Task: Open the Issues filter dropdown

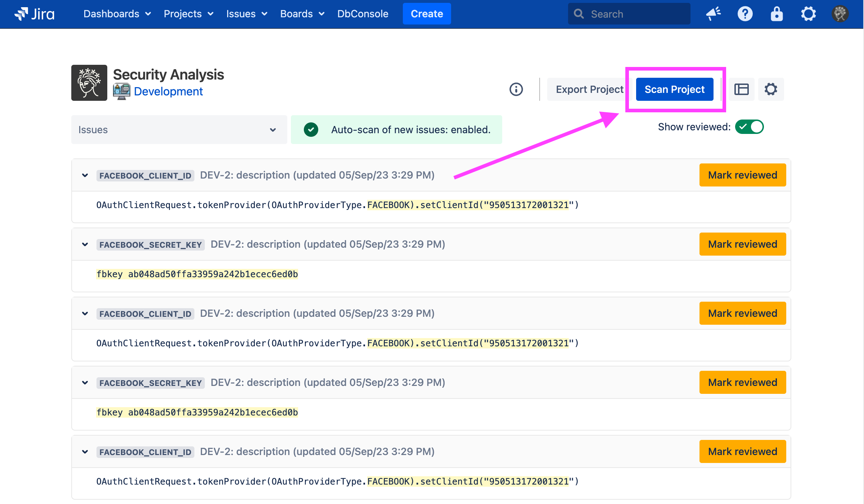Action: 179,130
